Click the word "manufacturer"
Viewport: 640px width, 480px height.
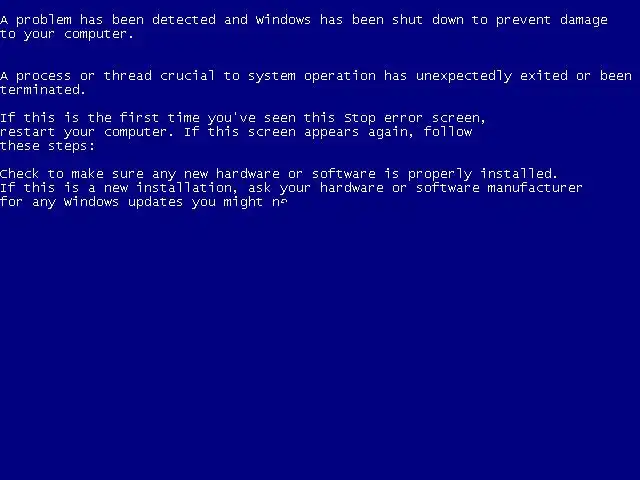(x=535, y=188)
